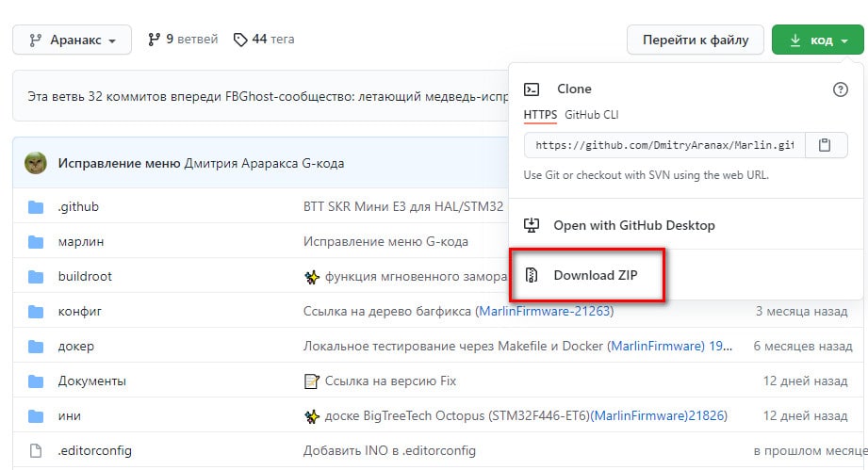Open the BTT SKR Мини E3 commit
This screenshot has height=470, width=868.
tap(403, 207)
